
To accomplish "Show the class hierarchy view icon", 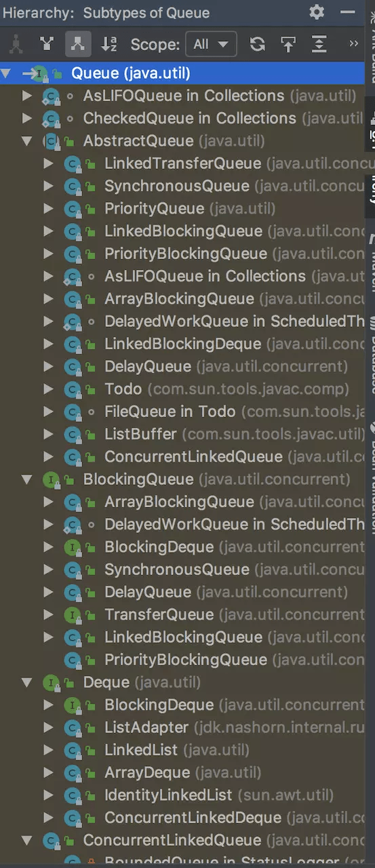I will (16, 44).
